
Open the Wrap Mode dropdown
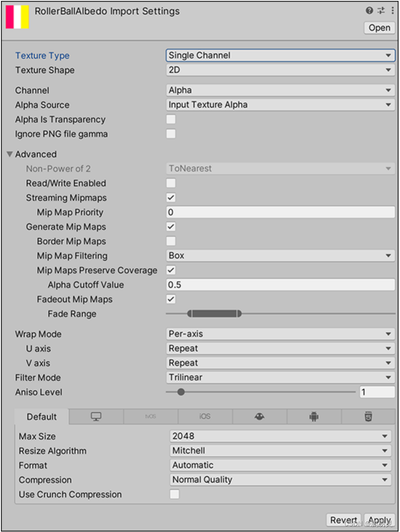tap(280, 334)
